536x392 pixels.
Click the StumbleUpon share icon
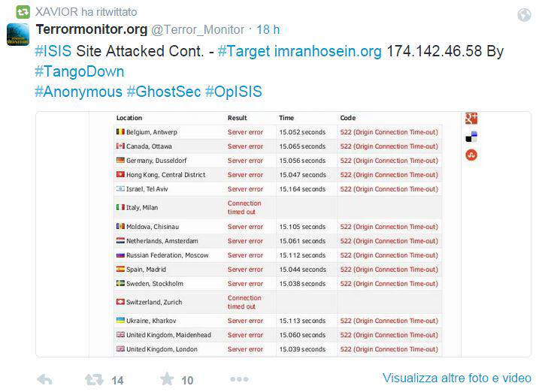[471, 155]
